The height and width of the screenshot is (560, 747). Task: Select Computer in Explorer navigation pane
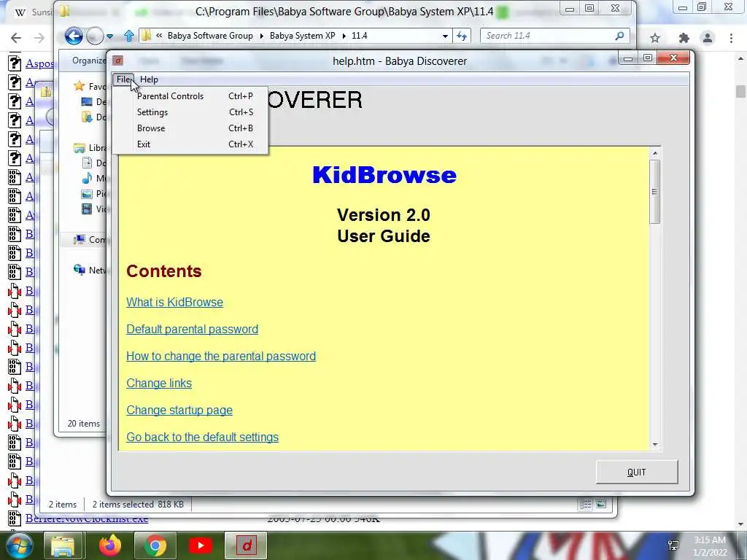pyautogui.click(x=90, y=239)
